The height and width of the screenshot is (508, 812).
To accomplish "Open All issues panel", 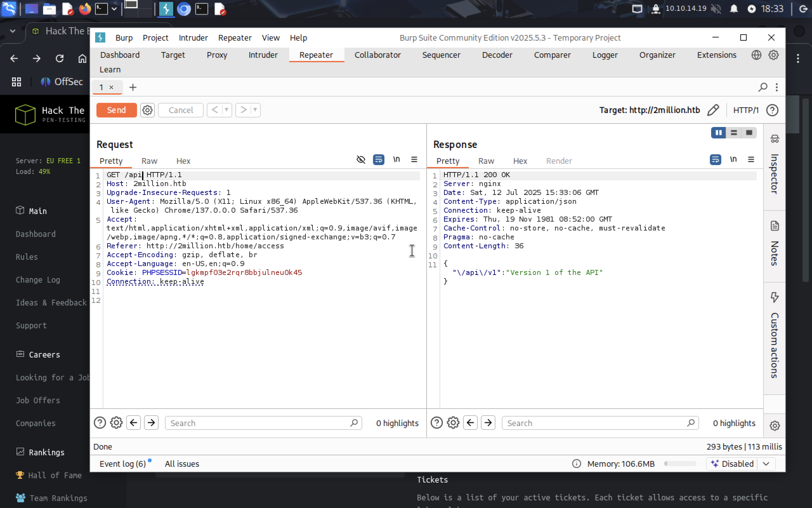I will (x=182, y=464).
